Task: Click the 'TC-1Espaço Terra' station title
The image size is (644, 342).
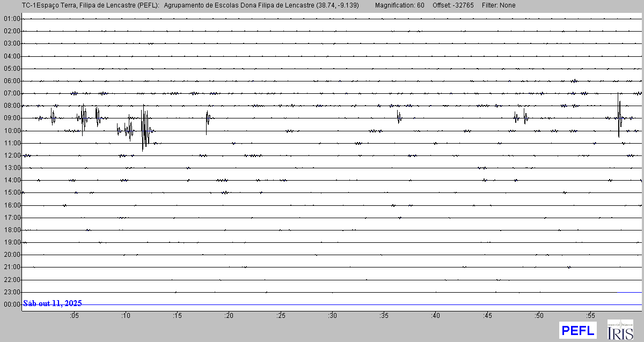Action: pos(48,5)
